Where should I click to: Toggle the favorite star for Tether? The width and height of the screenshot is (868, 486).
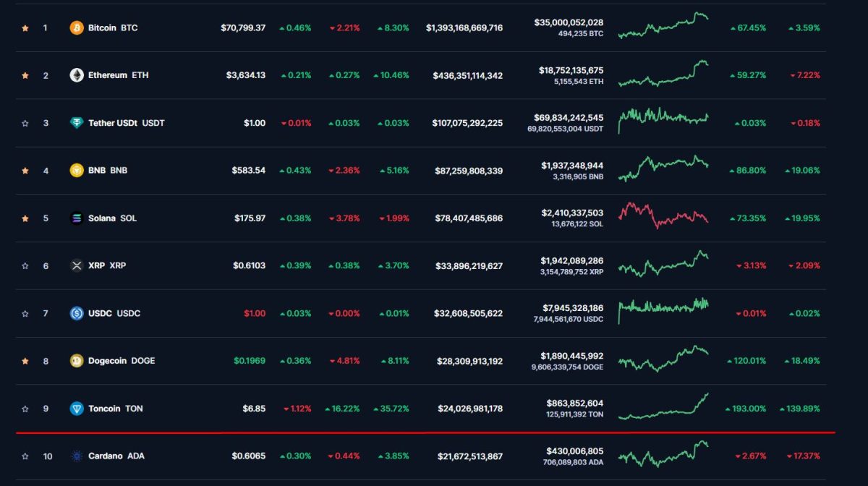25,122
